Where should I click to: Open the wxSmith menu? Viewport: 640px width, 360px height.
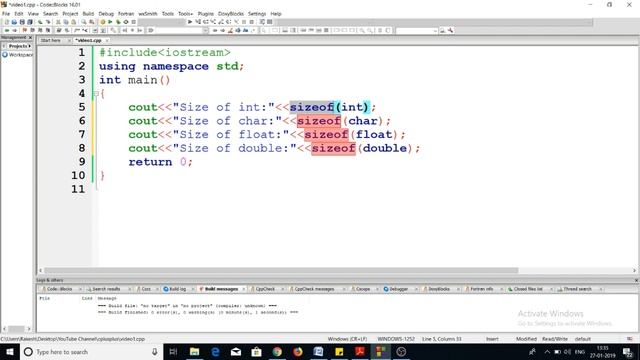click(x=148, y=13)
